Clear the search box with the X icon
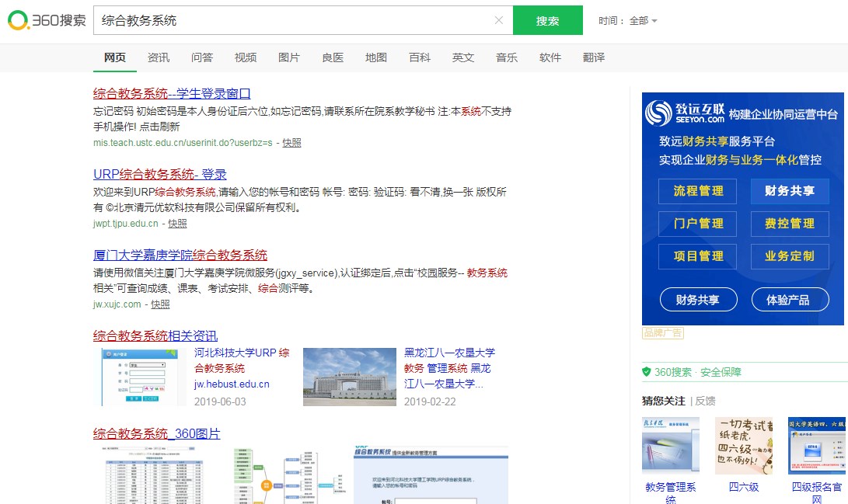Viewport: 848px width, 504px height. pos(499,20)
